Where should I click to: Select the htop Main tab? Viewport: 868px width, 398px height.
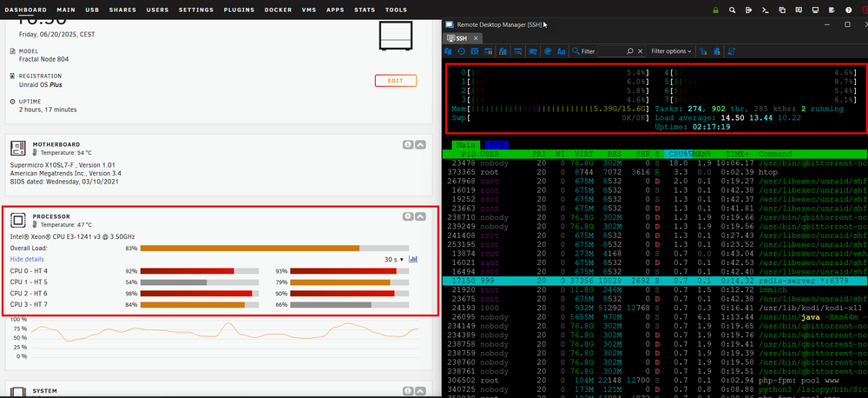point(465,144)
